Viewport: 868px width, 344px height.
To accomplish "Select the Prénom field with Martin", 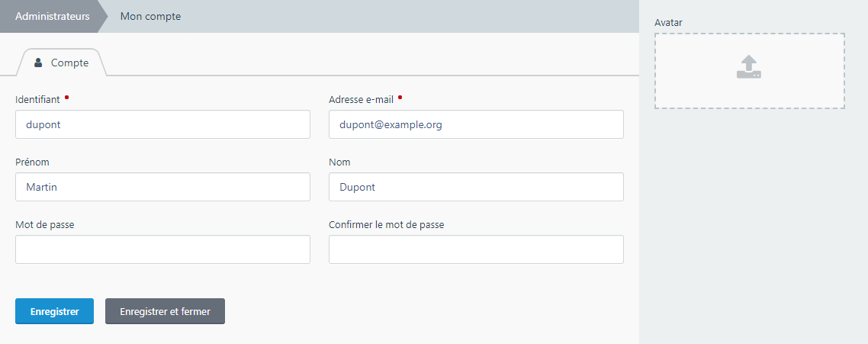I will [162, 187].
